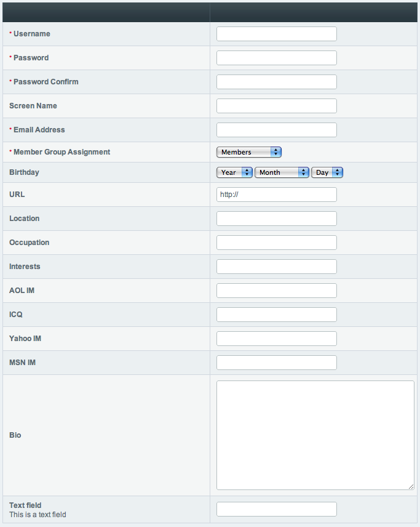The image size is (420, 527).
Task: Click into the Interests input field
Action: [276, 266]
